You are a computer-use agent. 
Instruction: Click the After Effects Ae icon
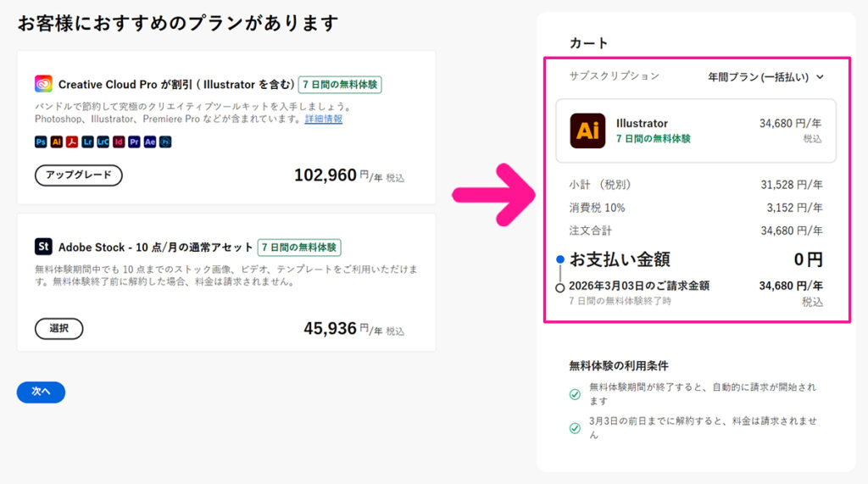tap(149, 142)
